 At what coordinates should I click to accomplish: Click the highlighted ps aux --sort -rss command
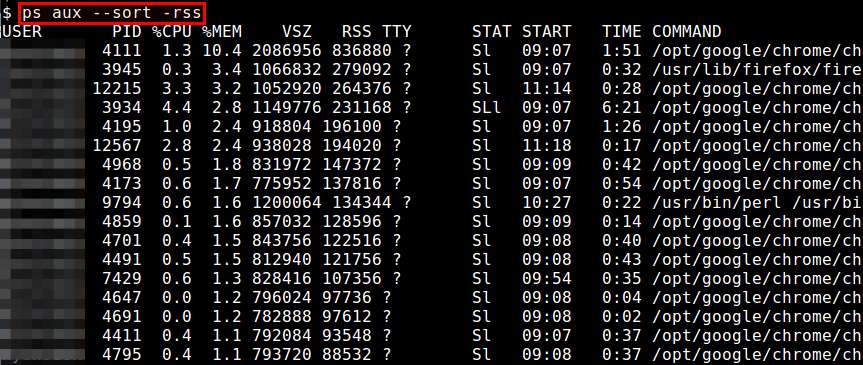[x=112, y=12]
